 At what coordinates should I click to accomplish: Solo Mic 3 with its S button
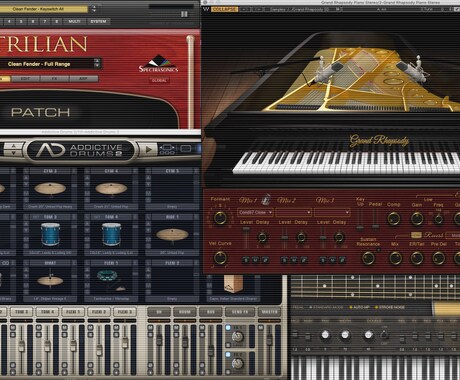[323, 260]
